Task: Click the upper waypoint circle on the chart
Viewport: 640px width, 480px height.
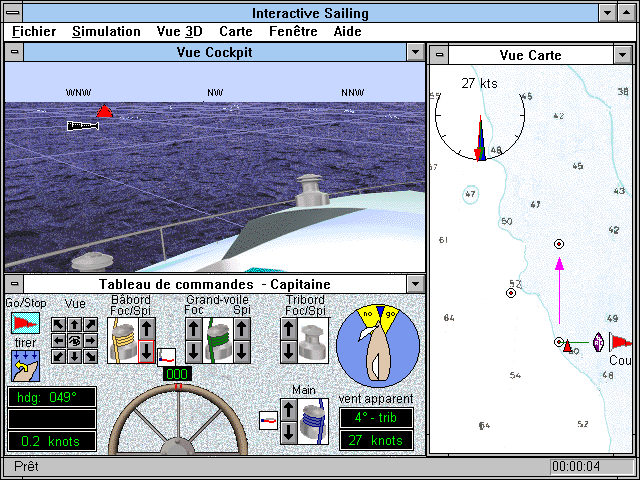Action: click(559, 244)
